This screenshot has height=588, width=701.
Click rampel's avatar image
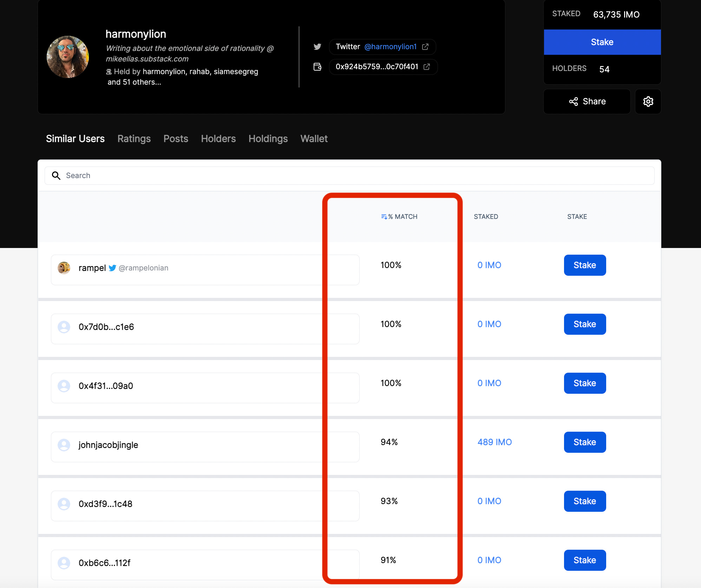pyautogui.click(x=64, y=268)
